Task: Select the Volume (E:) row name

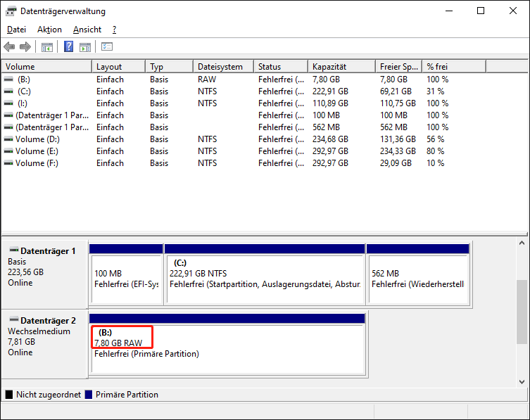Action: 37,151
